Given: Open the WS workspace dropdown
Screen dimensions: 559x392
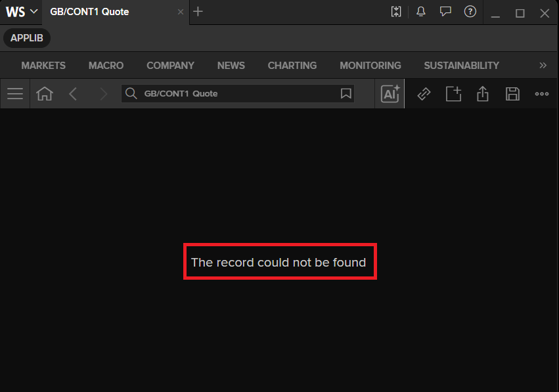Looking at the screenshot, I should click(x=22, y=12).
